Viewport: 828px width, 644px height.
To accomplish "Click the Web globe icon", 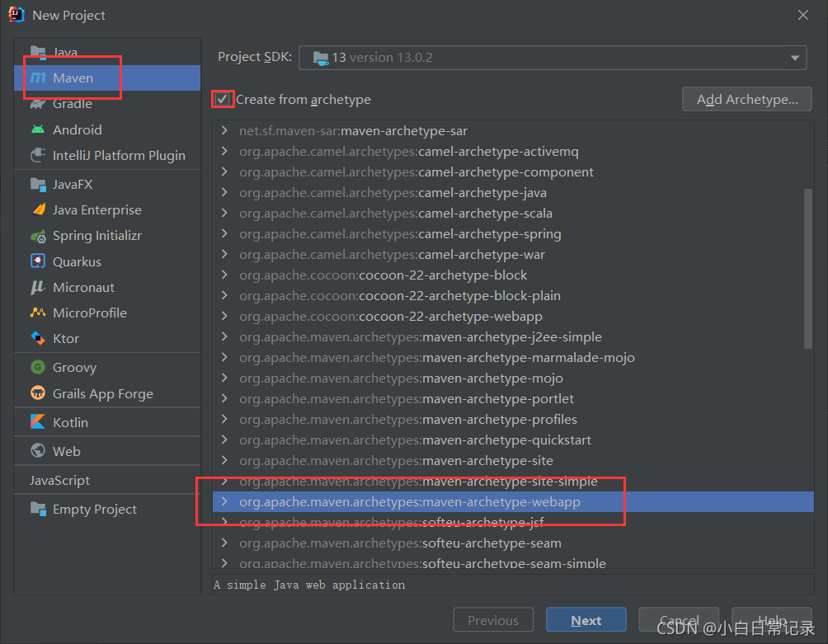I will click(38, 451).
